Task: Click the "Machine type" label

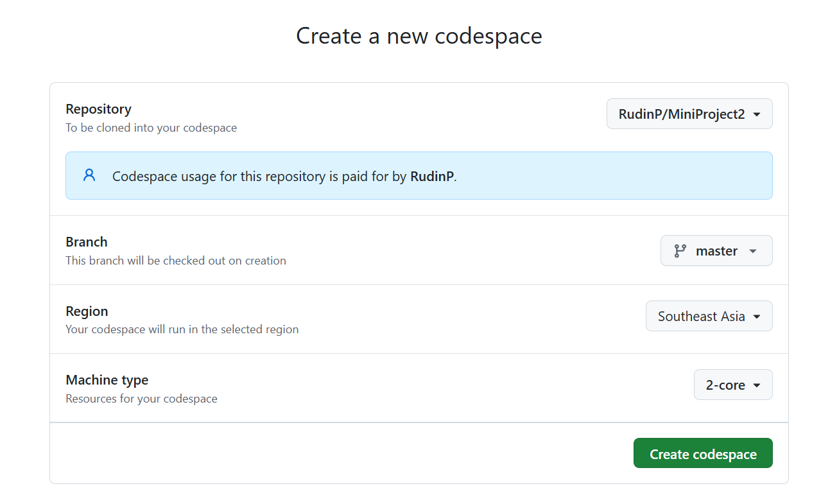Action: 107,380
